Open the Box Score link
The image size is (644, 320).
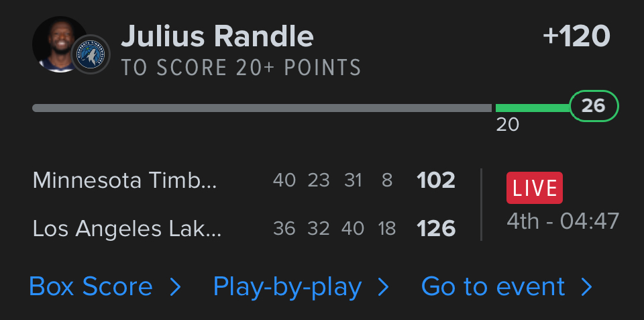(x=91, y=287)
